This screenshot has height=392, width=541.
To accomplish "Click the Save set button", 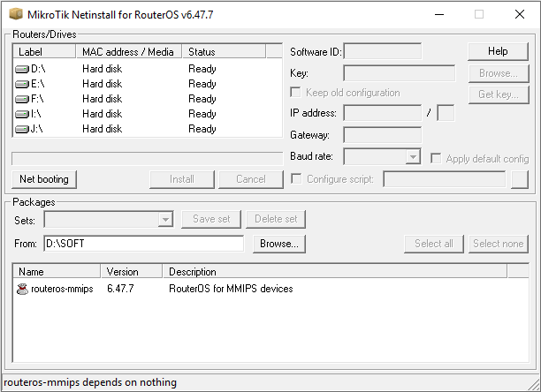I will (211, 219).
